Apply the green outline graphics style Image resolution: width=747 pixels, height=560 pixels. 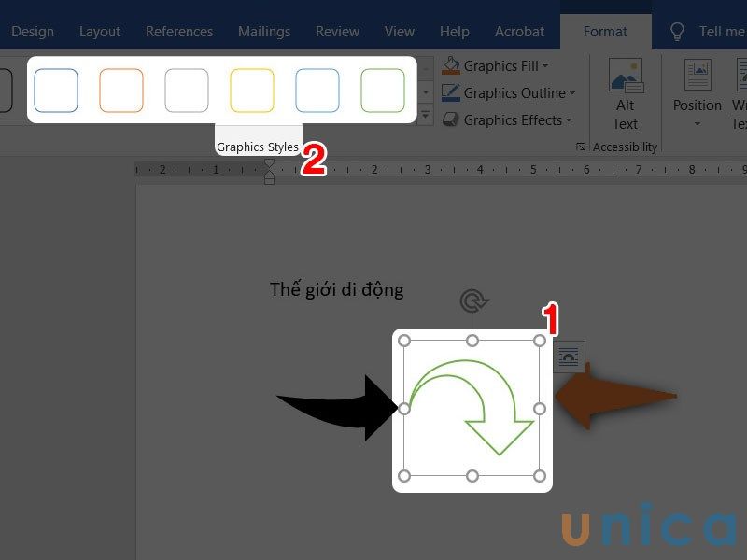383,90
